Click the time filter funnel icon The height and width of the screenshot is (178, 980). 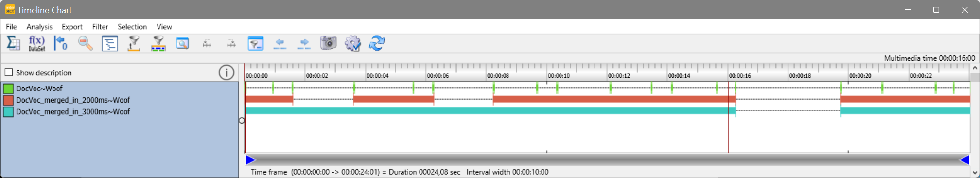(134, 43)
